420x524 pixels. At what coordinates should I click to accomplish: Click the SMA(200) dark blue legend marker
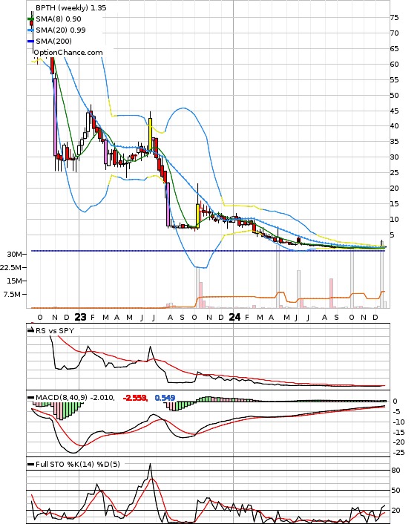[30, 41]
